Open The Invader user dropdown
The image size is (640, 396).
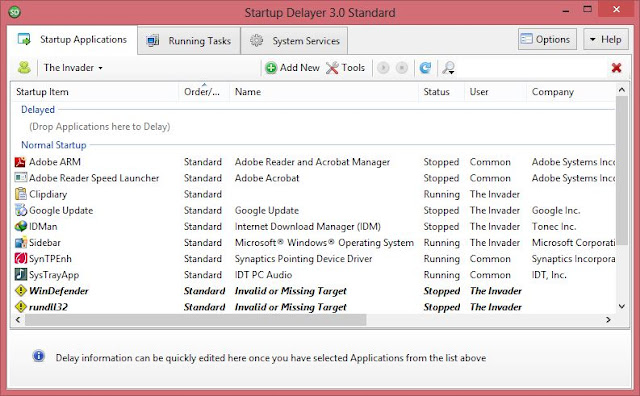[73, 68]
